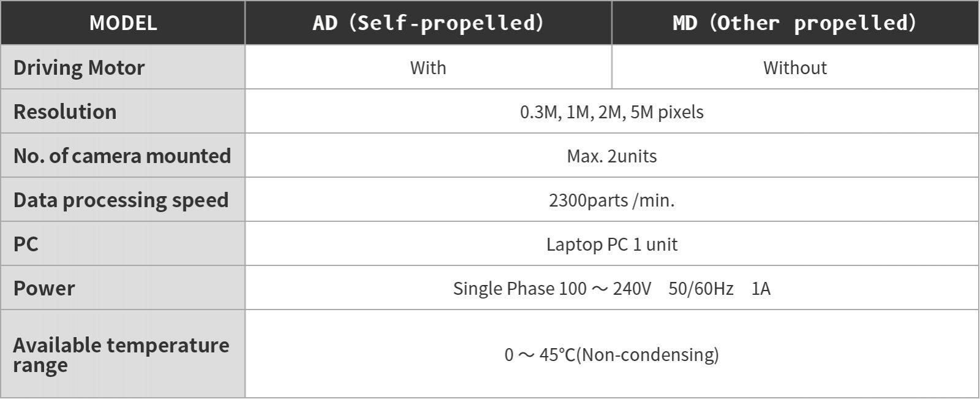
Task: Click the 'With' cell under AD
Action: tap(428, 67)
